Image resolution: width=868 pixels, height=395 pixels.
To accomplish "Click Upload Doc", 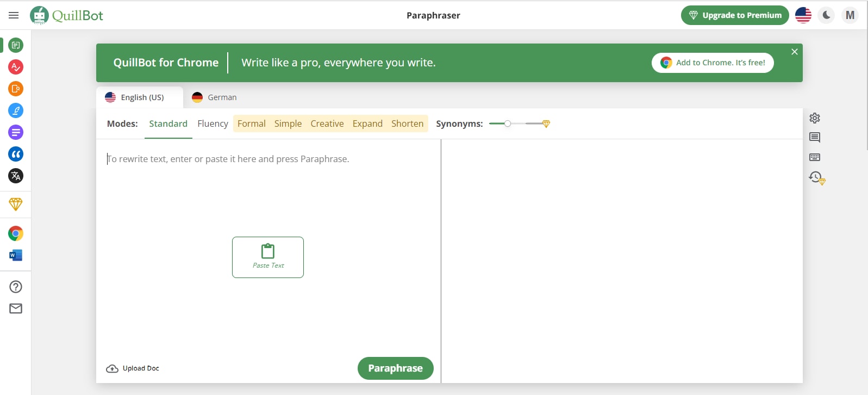I will (x=133, y=368).
